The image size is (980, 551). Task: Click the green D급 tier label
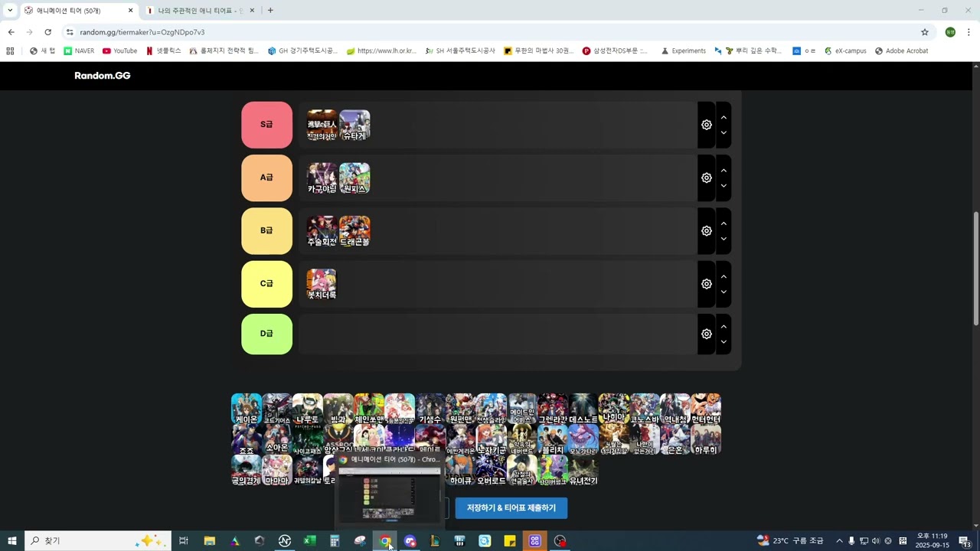click(x=266, y=334)
